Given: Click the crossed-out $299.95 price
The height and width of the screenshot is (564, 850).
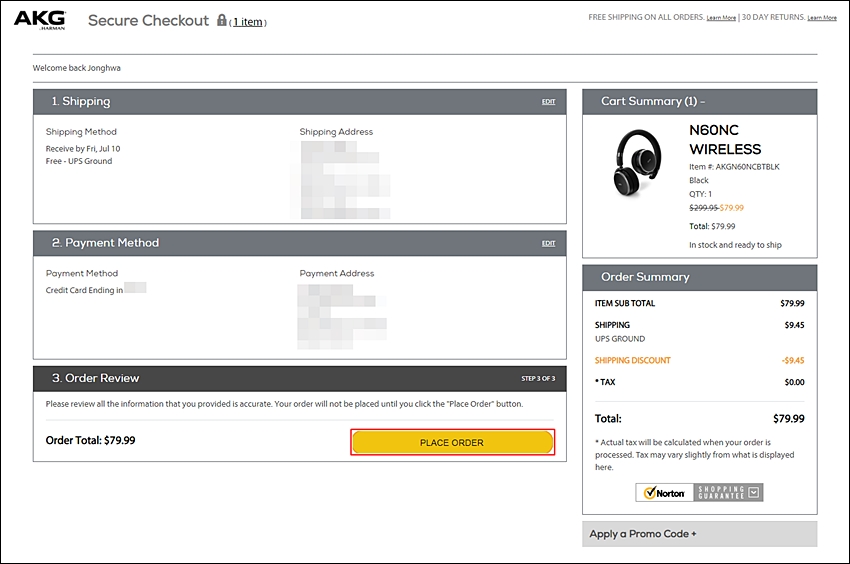Looking at the screenshot, I should click(x=703, y=208).
